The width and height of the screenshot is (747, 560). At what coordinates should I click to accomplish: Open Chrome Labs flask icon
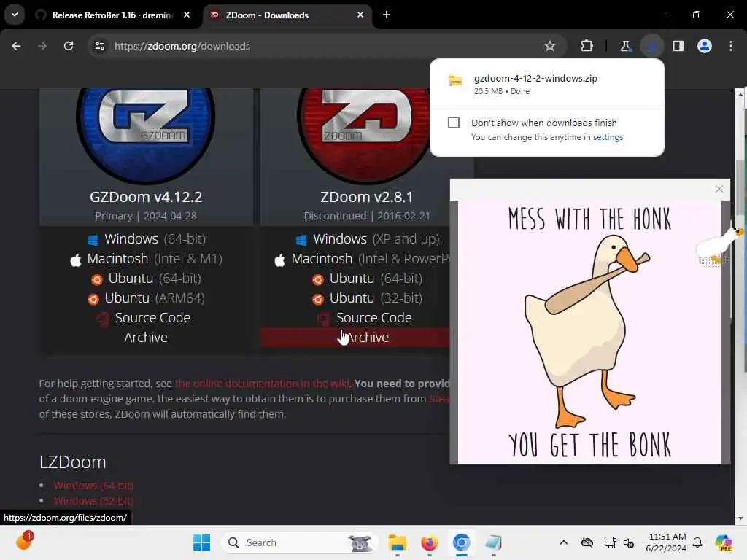point(625,46)
